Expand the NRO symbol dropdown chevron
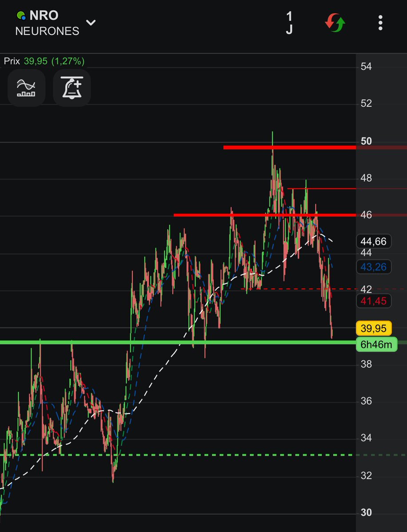This screenshot has width=407, height=532. [91, 22]
